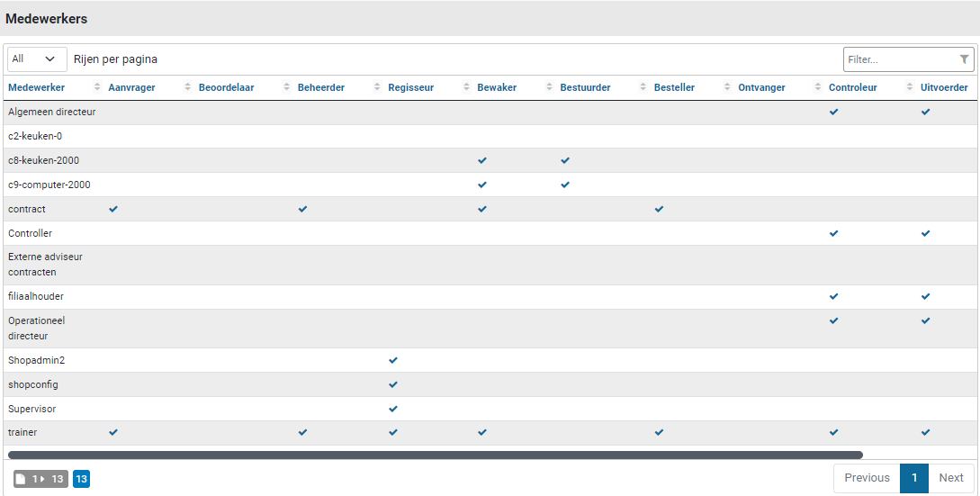Click sort arrows next to Aanvrager header

[x=188, y=87]
